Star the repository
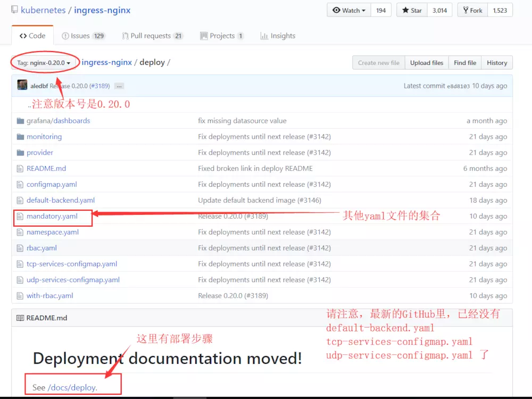The width and height of the screenshot is (532, 399). point(412,10)
